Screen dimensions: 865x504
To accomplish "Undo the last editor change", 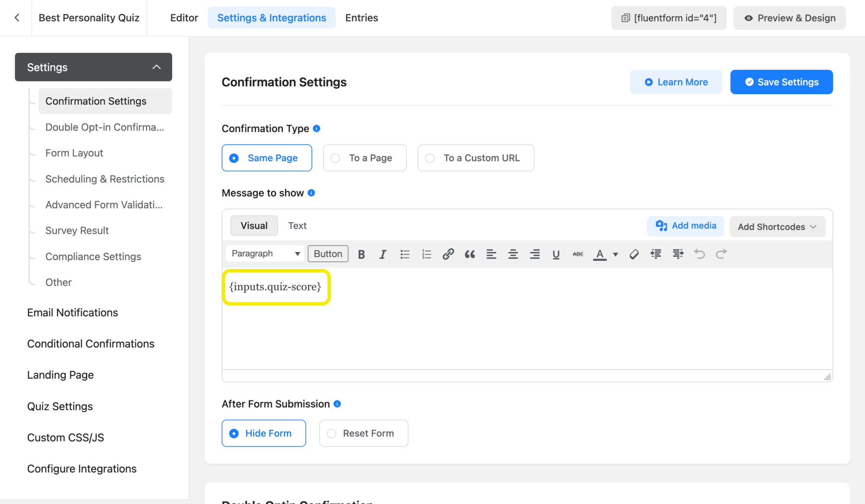I will click(x=699, y=254).
